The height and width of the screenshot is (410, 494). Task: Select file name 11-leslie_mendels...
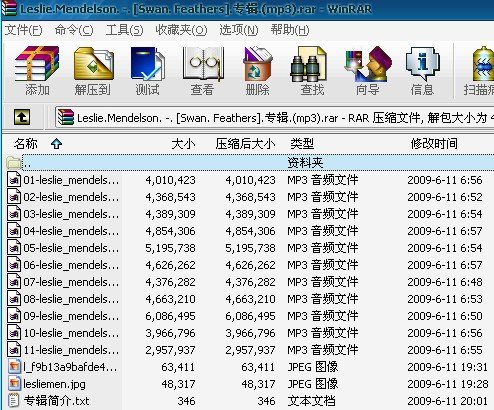71,350
